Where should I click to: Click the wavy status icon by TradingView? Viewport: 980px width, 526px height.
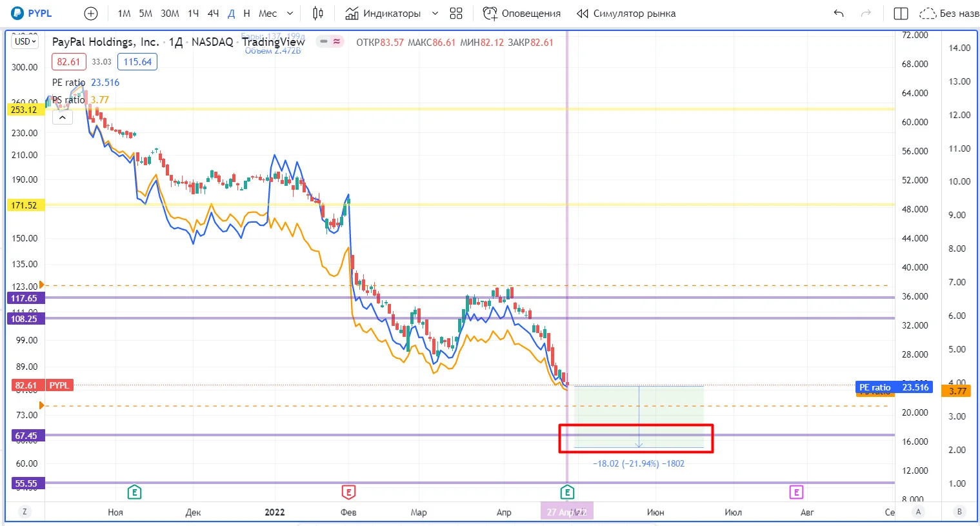[x=337, y=41]
